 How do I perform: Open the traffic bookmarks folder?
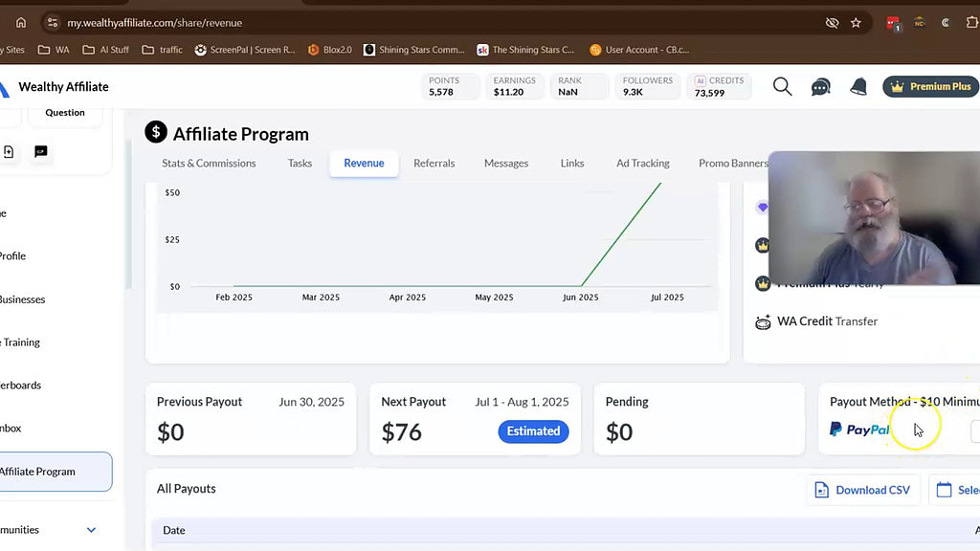click(x=162, y=50)
